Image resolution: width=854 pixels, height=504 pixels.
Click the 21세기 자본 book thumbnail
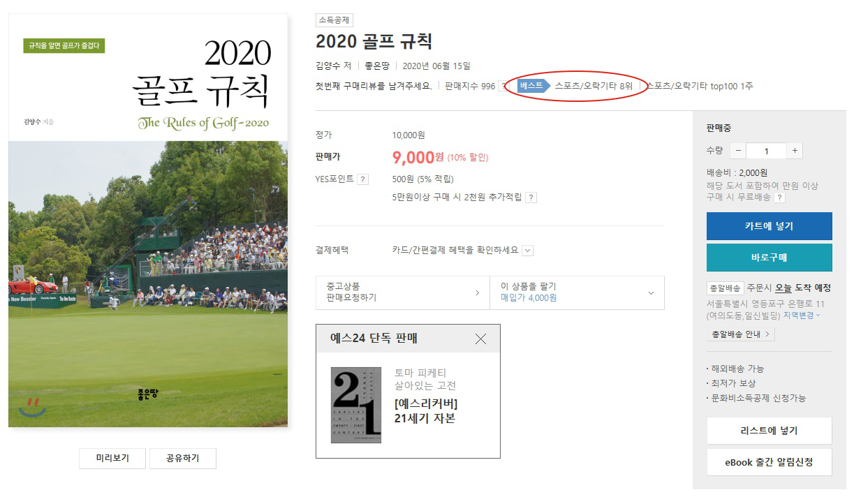point(356,406)
